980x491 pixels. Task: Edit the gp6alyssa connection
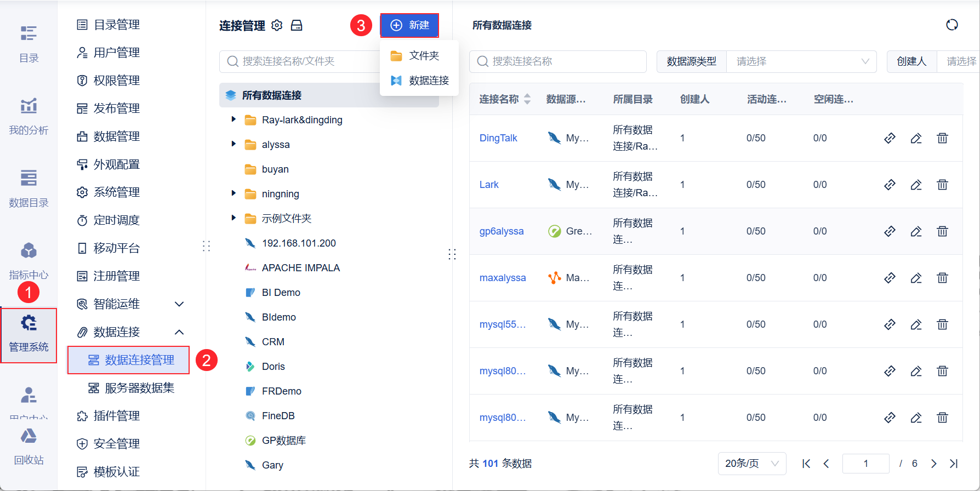(916, 231)
